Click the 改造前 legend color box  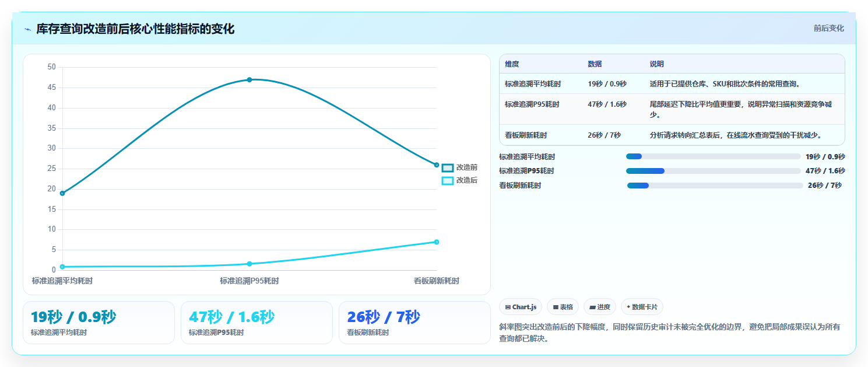coord(448,167)
